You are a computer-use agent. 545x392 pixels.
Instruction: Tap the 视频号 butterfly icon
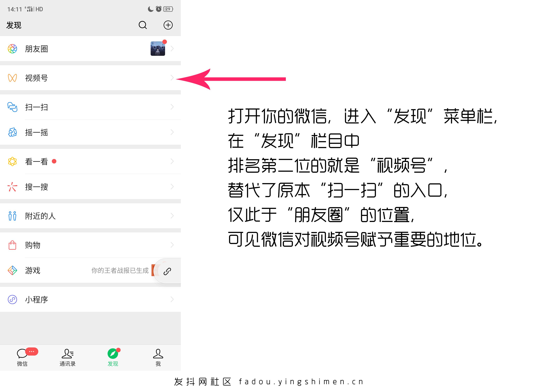pos(12,78)
